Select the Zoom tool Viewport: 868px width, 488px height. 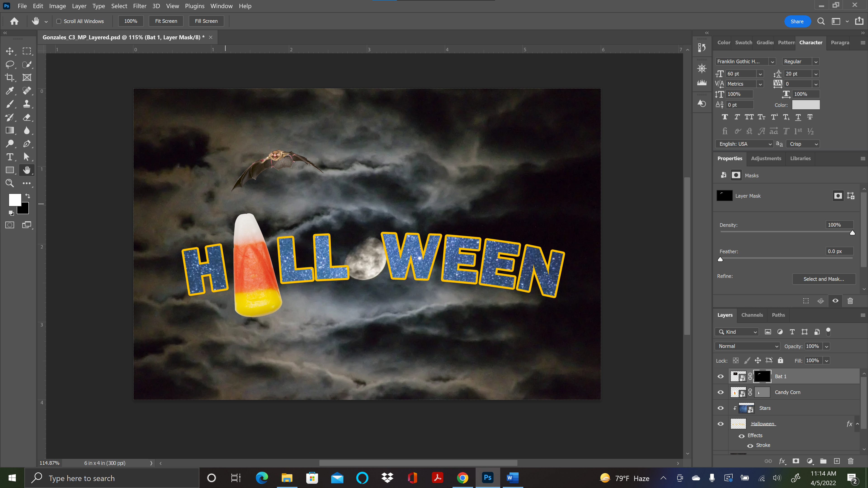coord(10,183)
